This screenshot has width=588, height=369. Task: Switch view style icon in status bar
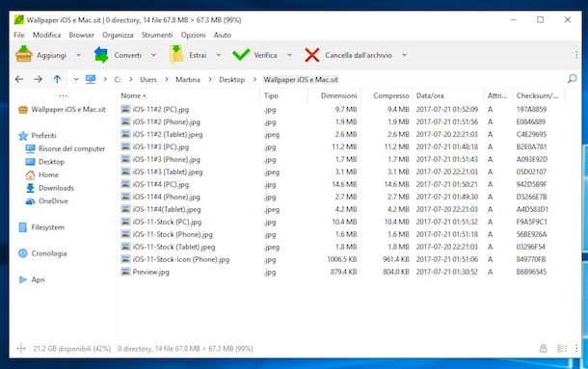[x=562, y=349]
